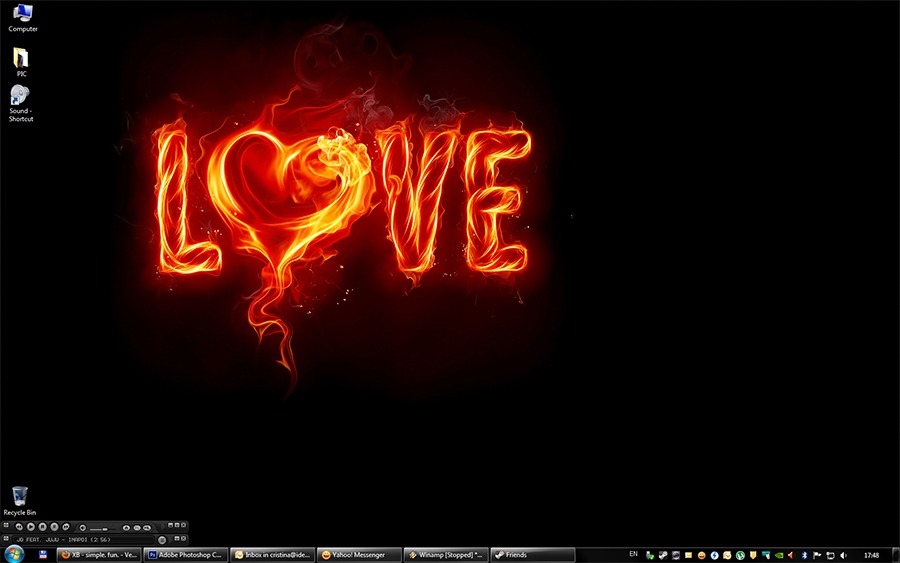This screenshot has height=563, width=900.
Task: Open Inbox in cristina@ide taskbar window
Action: pyautogui.click(x=273, y=555)
